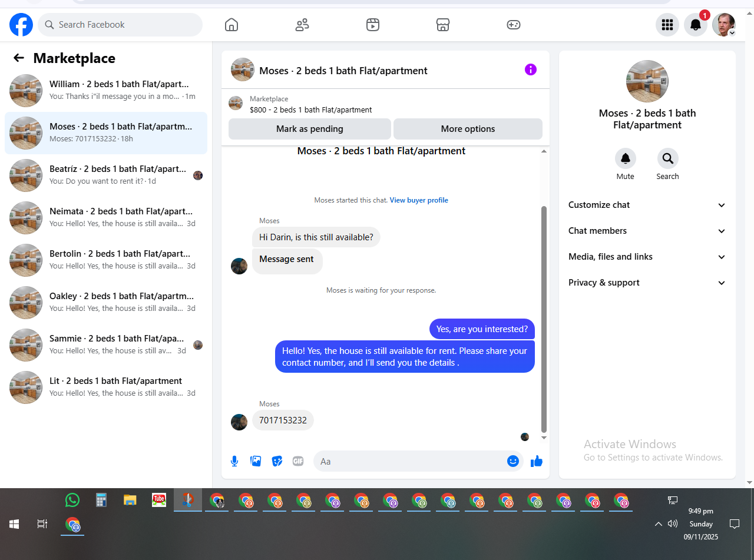Open the GIF picker icon

[x=298, y=461]
